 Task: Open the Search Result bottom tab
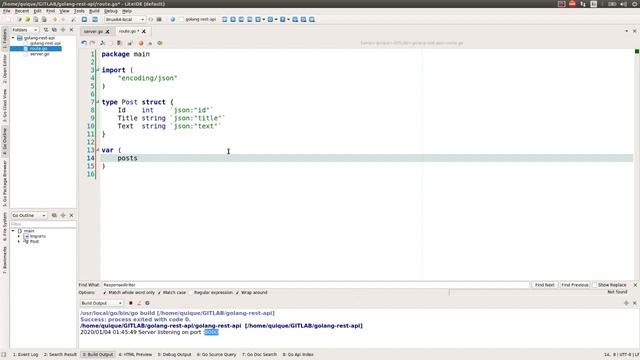[x=60, y=355]
